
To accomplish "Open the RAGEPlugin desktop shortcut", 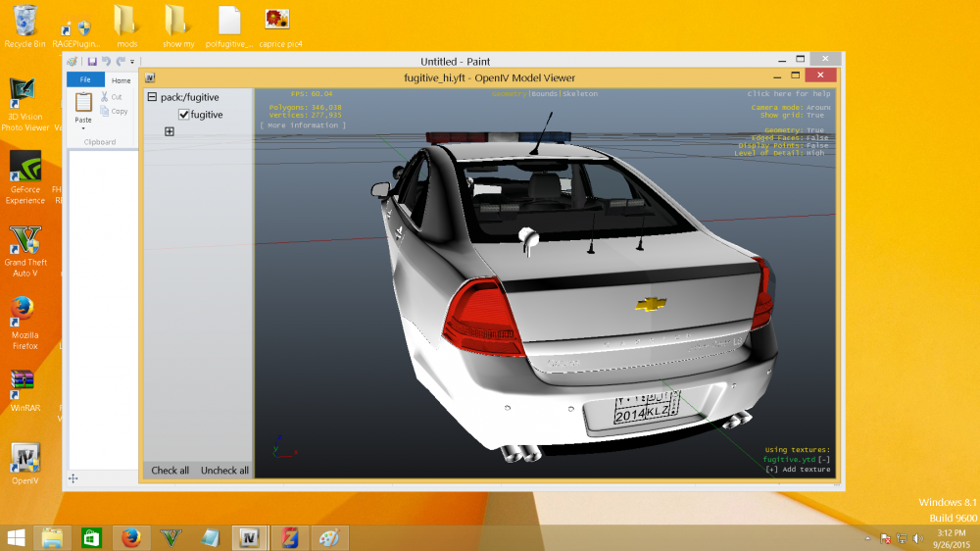I will (x=75, y=32).
